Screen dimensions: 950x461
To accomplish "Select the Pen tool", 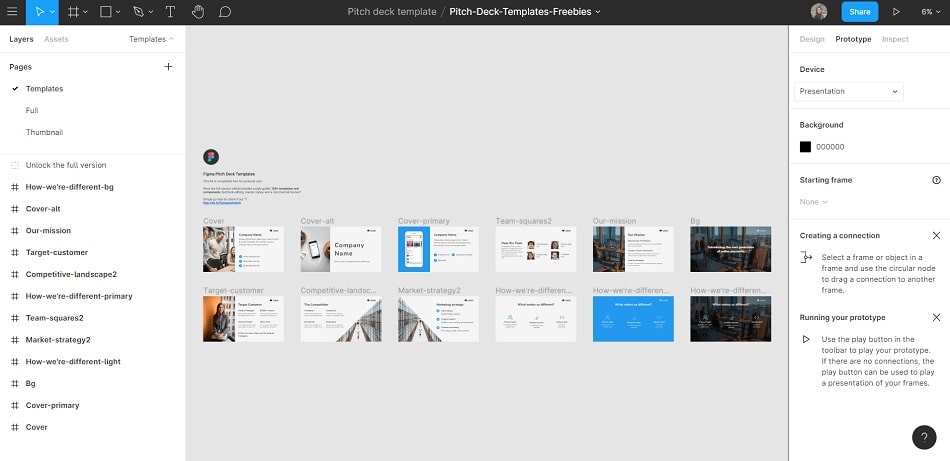I will point(139,12).
